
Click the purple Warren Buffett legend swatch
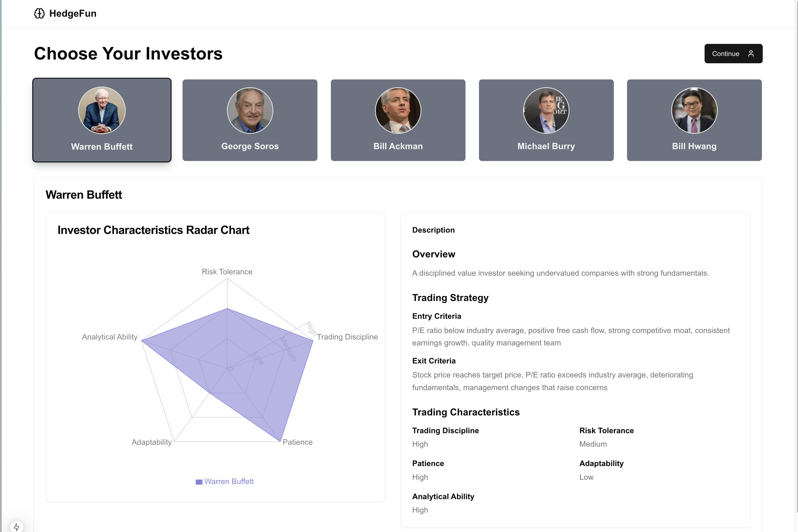coord(199,482)
